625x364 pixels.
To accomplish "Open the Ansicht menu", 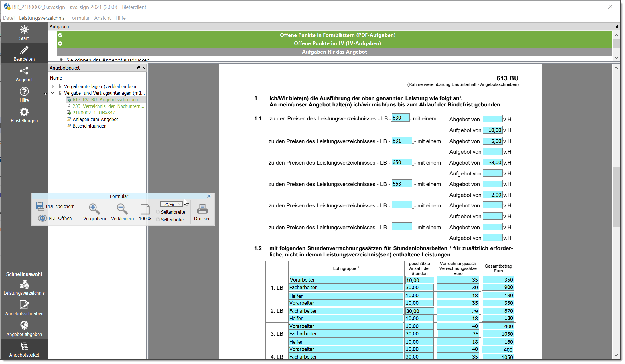I will [102, 18].
